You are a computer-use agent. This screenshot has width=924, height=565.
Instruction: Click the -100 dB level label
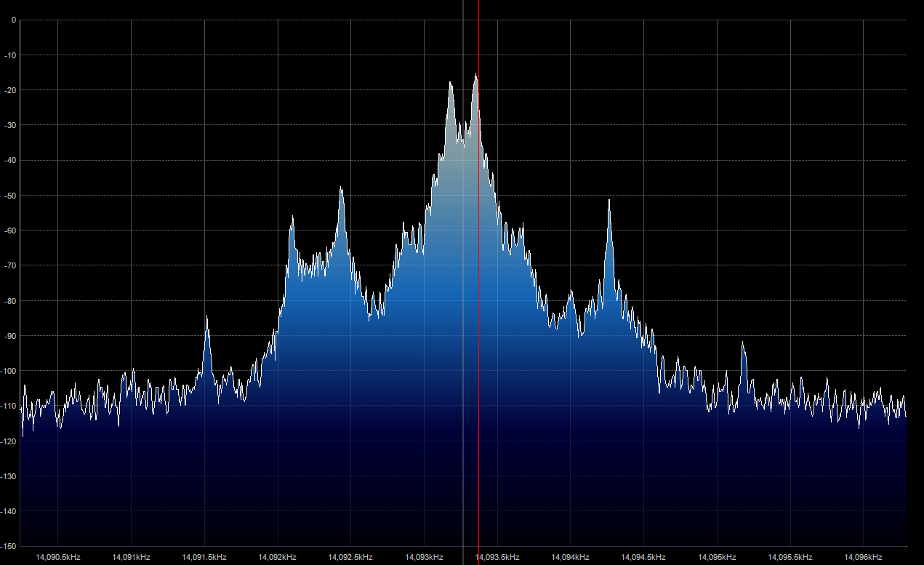click(9, 371)
